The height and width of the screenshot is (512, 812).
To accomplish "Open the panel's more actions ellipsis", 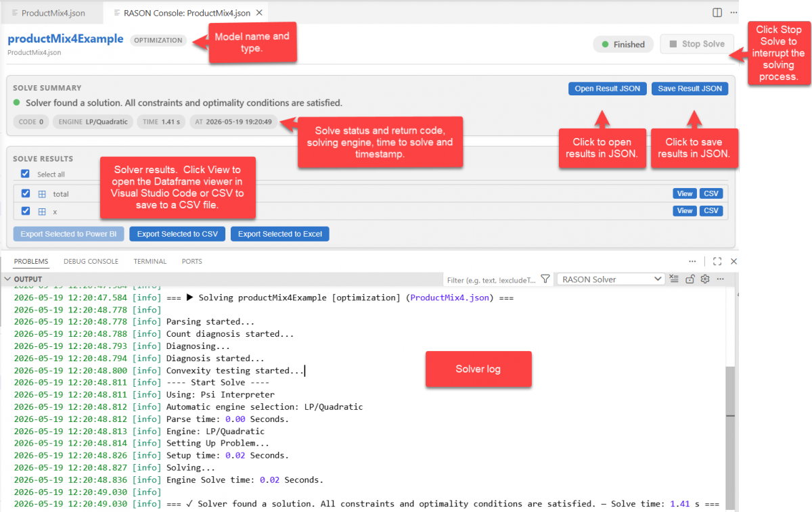I will click(x=692, y=261).
